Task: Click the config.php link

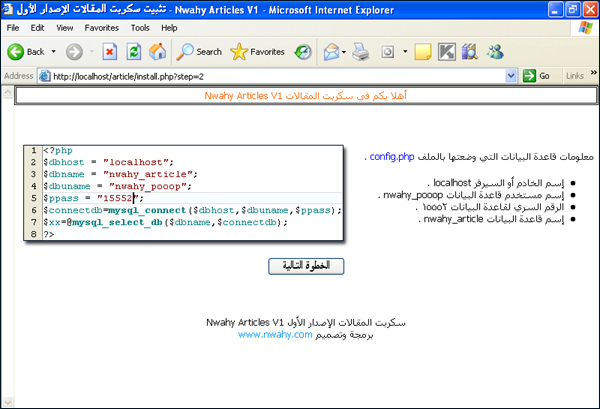Action: click(x=392, y=156)
